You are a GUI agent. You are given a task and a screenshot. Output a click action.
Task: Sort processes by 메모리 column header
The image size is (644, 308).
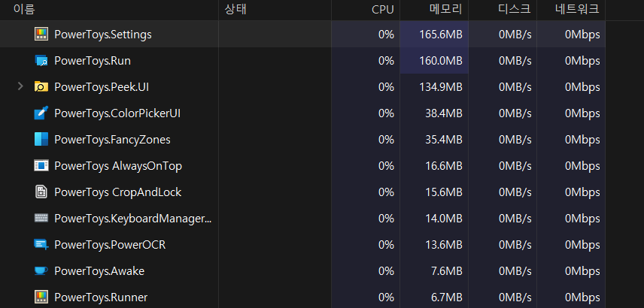pos(445,10)
